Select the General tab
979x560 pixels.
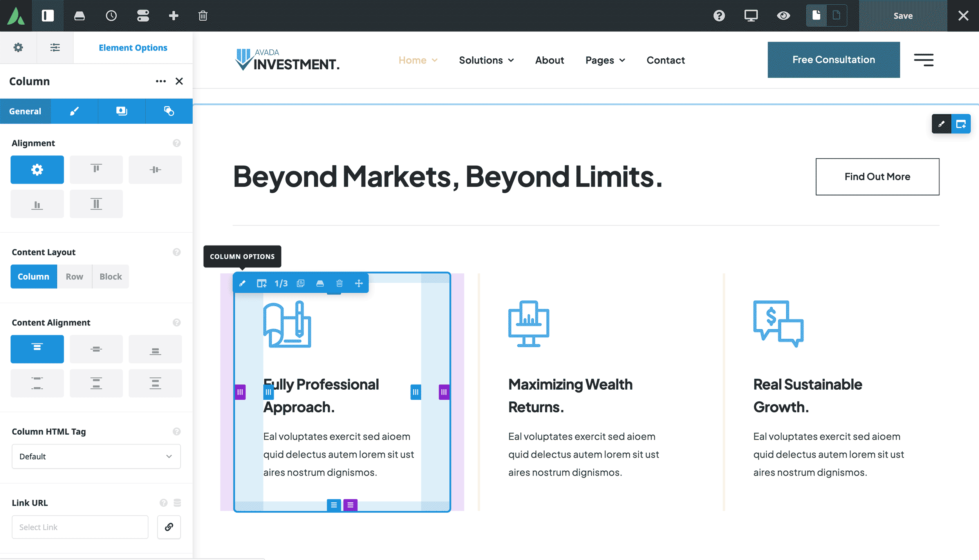click(x=25, y=111)
